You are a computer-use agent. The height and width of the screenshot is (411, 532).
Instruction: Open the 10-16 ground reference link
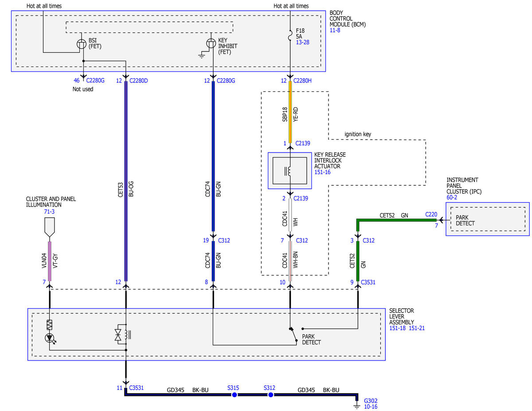pos(371,407)
